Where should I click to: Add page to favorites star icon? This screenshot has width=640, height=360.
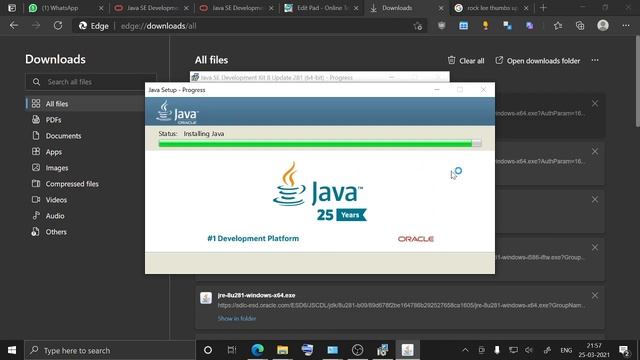click(418, 26)
